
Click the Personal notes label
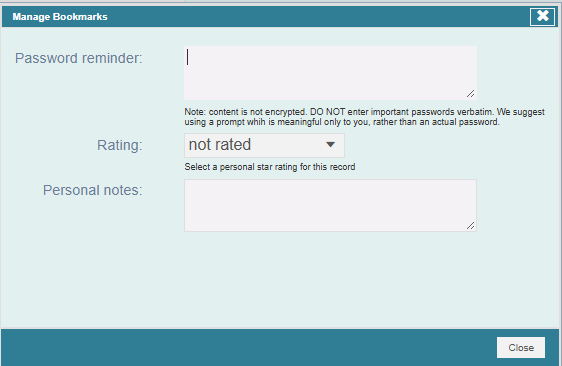point(92,190)
